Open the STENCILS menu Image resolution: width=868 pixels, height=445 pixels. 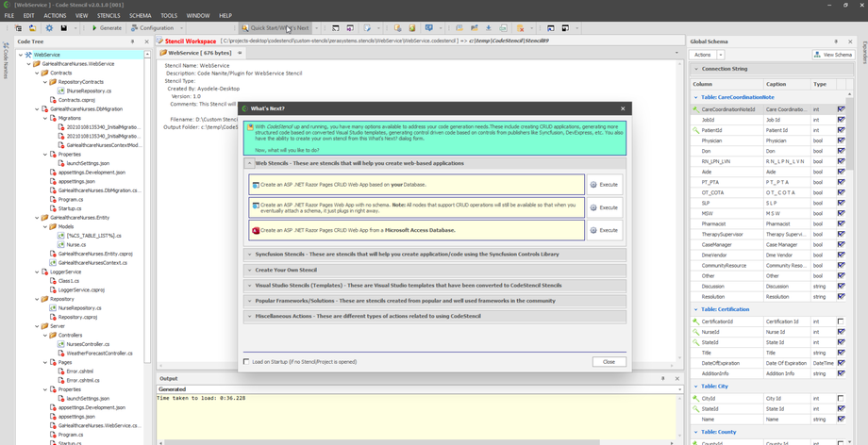coord(108,16)
